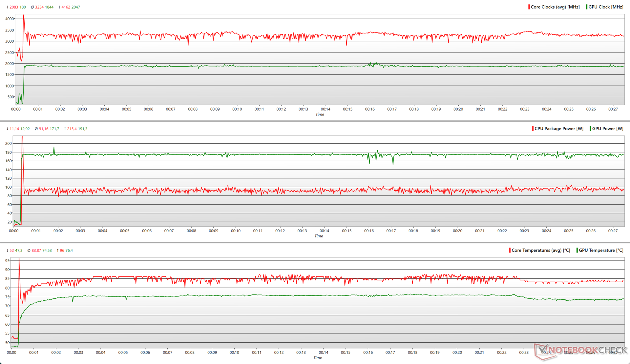Click the 00:10 tick on the power chart time axis
This screenshot has width=630, height=364.
tap(236, 231)
